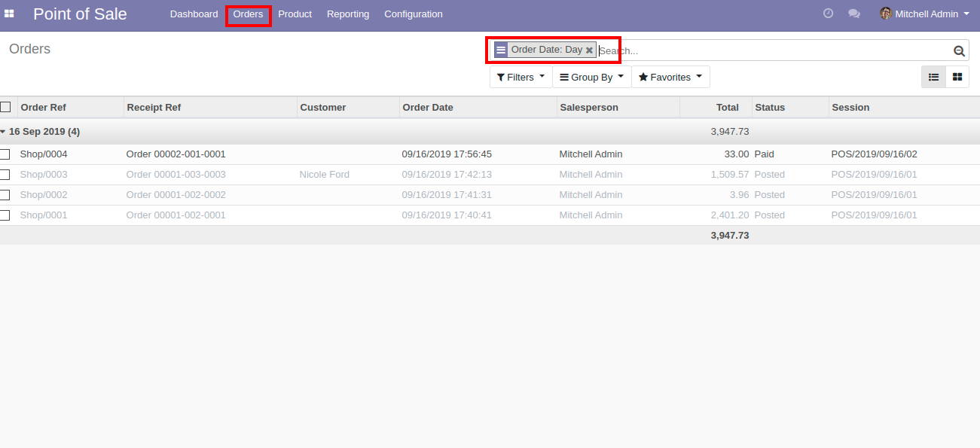Open the Favorites dropdown

[670, 77]
